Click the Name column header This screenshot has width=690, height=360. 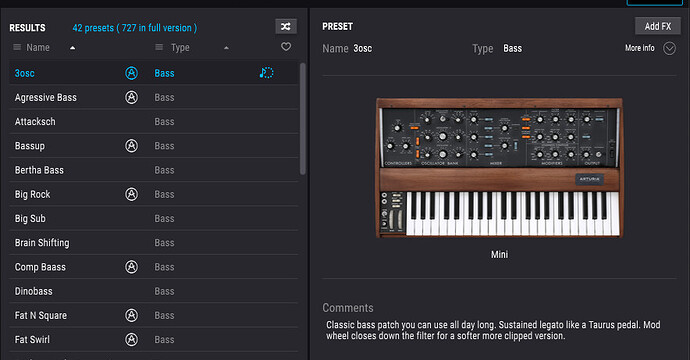tap(38, 48)
